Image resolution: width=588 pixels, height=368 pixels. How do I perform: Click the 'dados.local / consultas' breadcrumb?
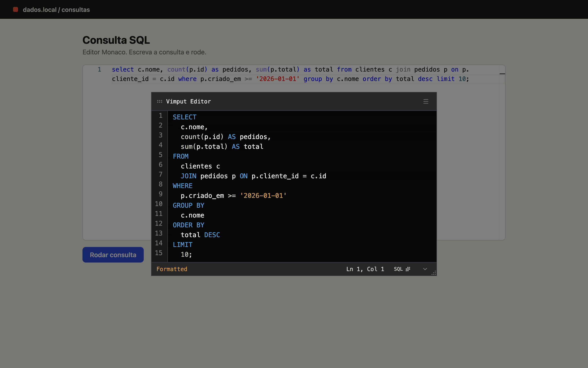click(56, 9)
